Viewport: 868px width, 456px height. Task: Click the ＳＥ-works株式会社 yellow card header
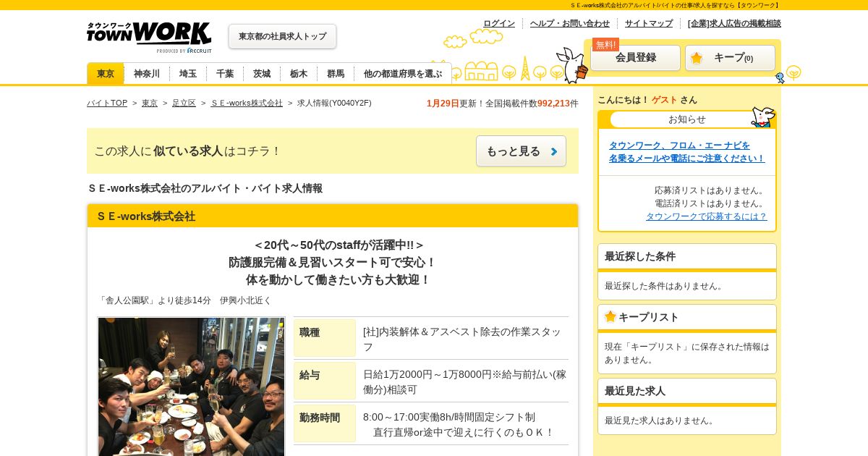click(x=333, y=216)
